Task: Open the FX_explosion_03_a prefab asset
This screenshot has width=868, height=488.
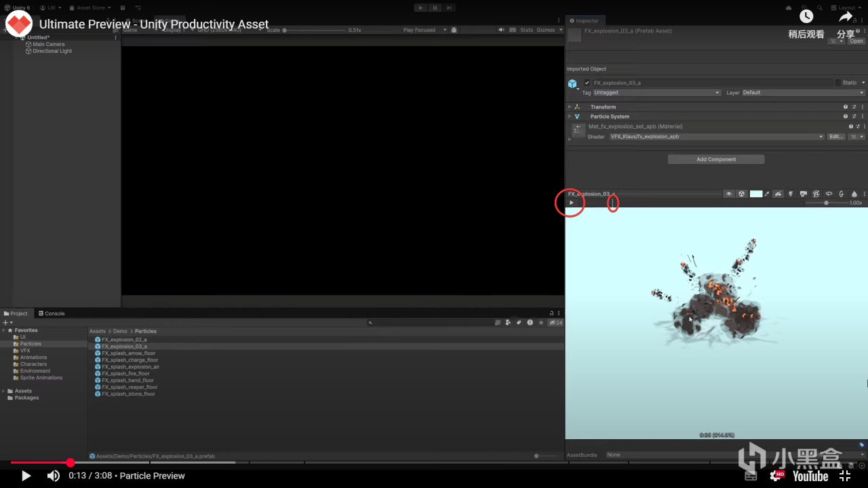Action: click(856, 41)
